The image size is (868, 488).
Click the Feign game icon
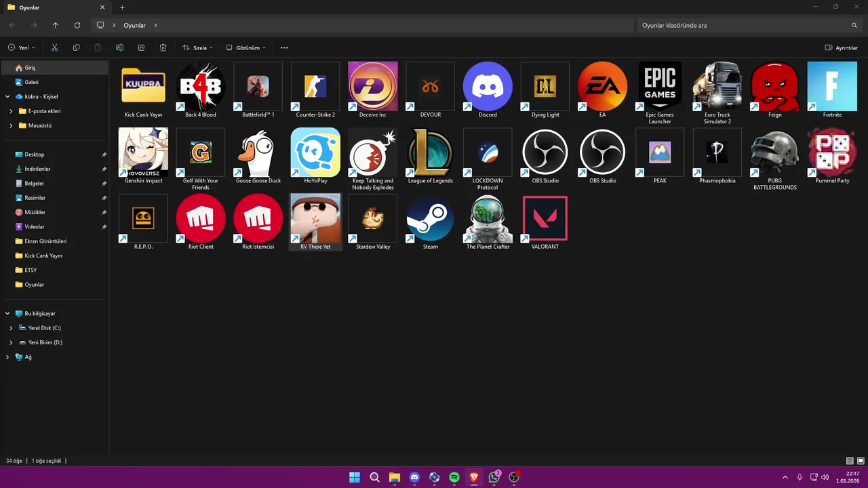click(x=775, y=87)
